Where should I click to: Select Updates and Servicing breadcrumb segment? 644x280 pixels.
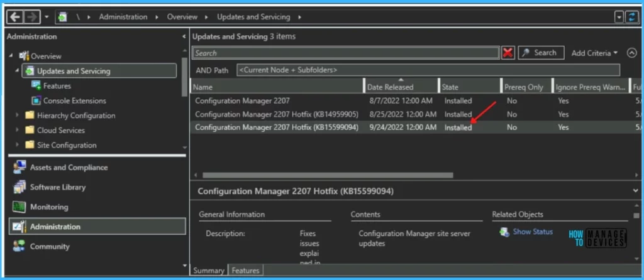253,17
